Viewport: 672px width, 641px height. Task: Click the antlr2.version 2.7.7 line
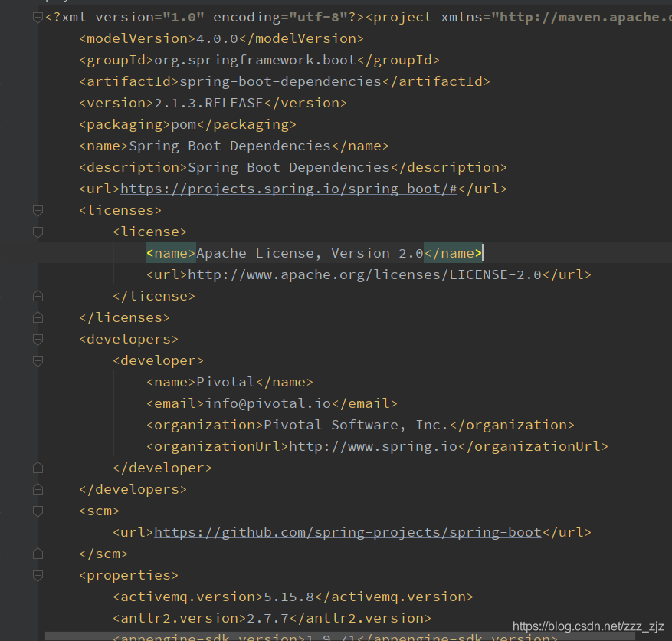click(272, 618)
